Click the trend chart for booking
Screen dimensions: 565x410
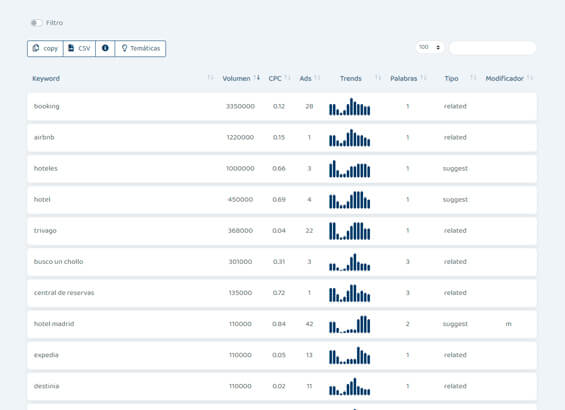tap(350, 107)
